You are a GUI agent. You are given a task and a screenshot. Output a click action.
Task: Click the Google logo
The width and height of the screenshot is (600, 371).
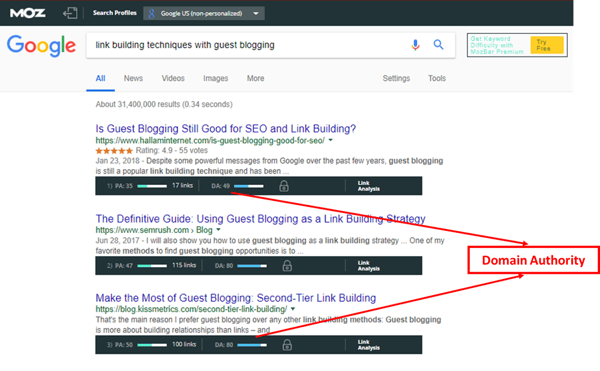pos(41,46)
